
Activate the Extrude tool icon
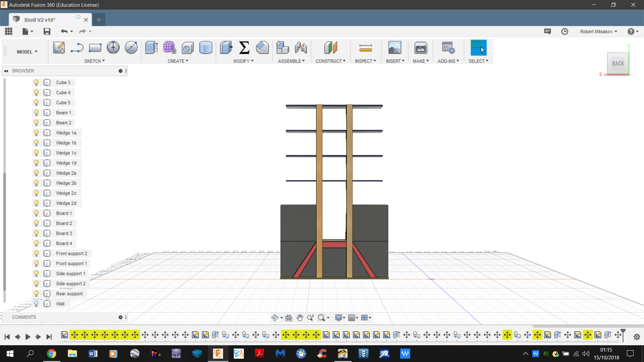[152, 48]
